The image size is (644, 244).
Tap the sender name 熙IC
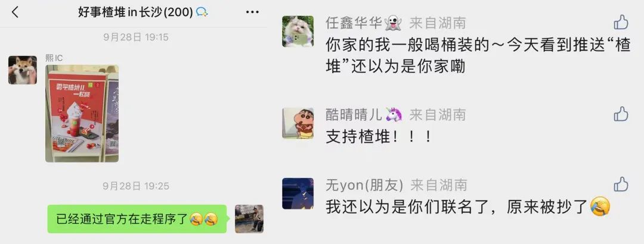(54, 58)
